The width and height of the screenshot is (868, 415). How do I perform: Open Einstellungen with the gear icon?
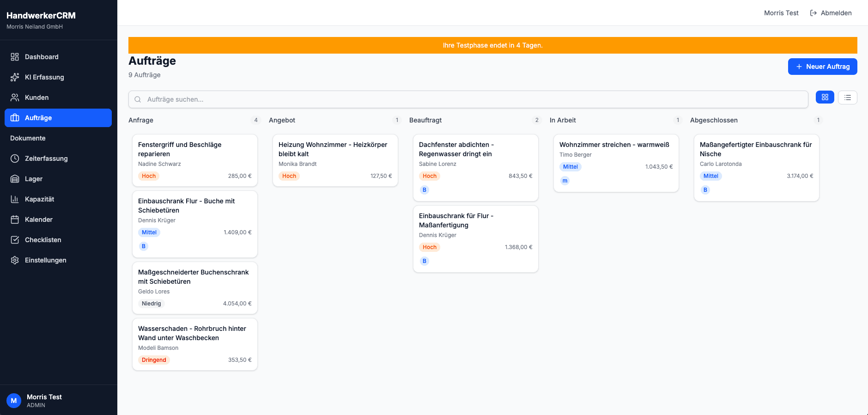(15, 260)
